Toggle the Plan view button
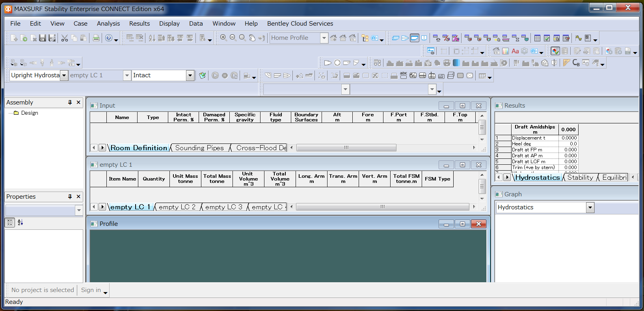Image resolution: width=644 pixels, height=311 pixels. (405, 38)
